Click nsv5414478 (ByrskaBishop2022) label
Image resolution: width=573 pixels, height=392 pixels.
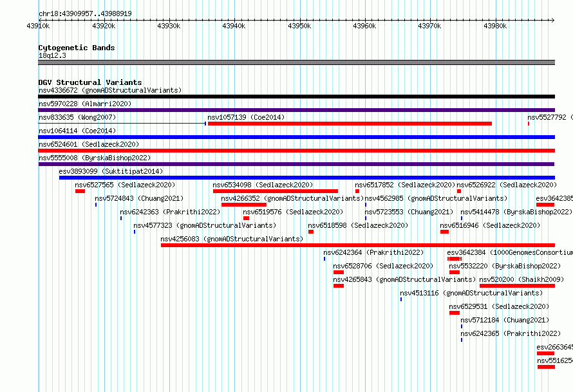point(516,212)
